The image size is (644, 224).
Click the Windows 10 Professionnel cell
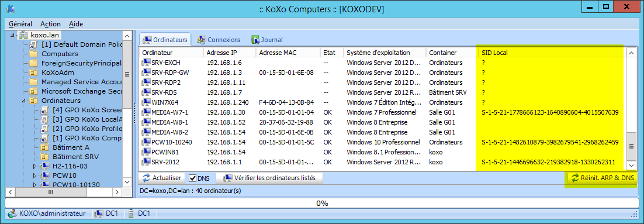click(x=383, y=142)
